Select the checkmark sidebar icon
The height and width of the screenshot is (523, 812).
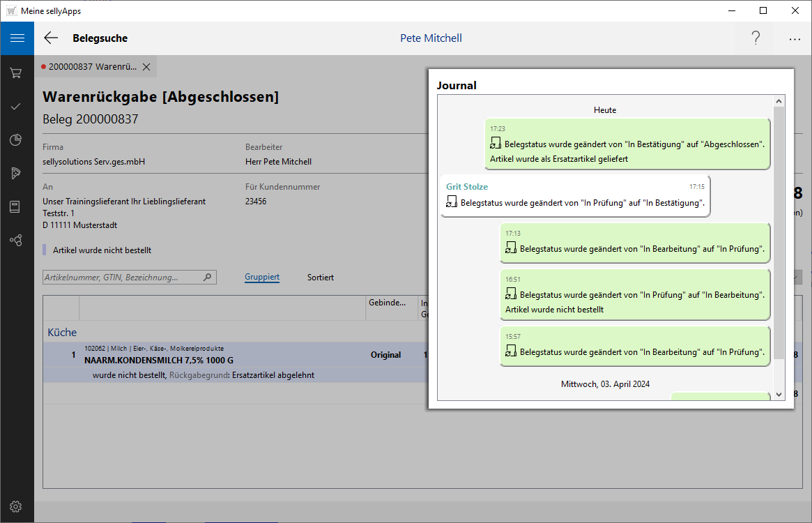tap(16, 106)
